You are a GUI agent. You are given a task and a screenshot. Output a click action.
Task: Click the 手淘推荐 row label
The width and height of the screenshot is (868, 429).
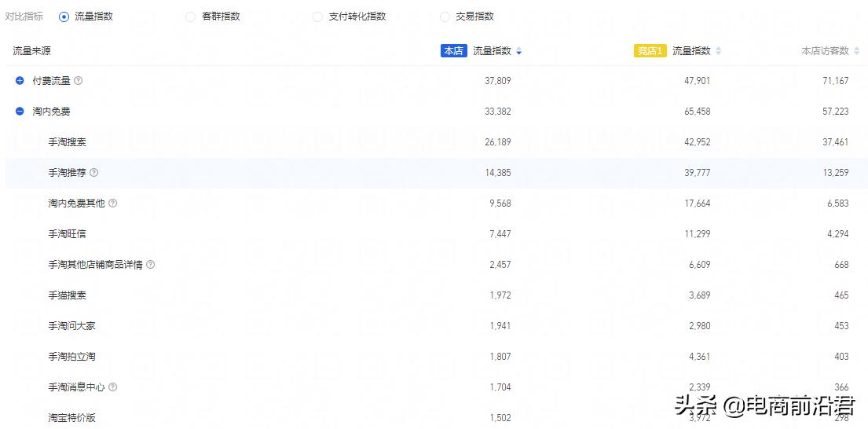(x=67, y=173)
